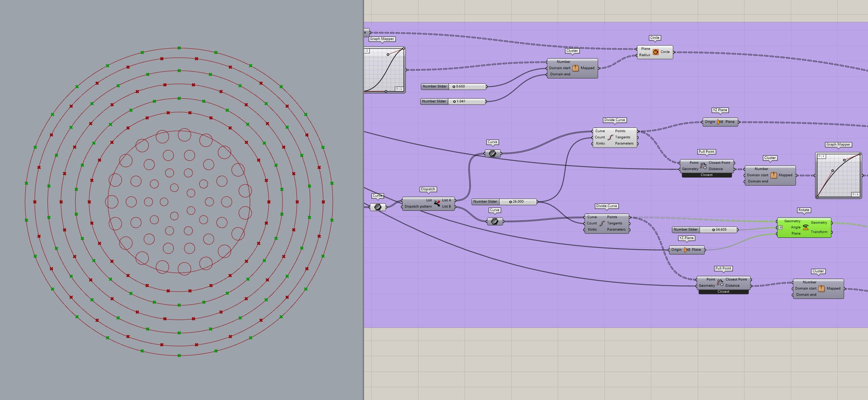
Task: Click the Cluster icon feeding the Circle radius
Action: pos(575,68)
